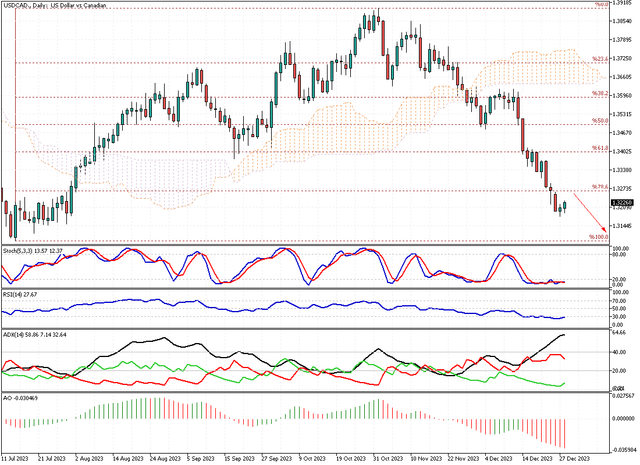Screen dimensions: 640x465
Task: Click price axis value 1.32735
Action: [x=622, y=189]
